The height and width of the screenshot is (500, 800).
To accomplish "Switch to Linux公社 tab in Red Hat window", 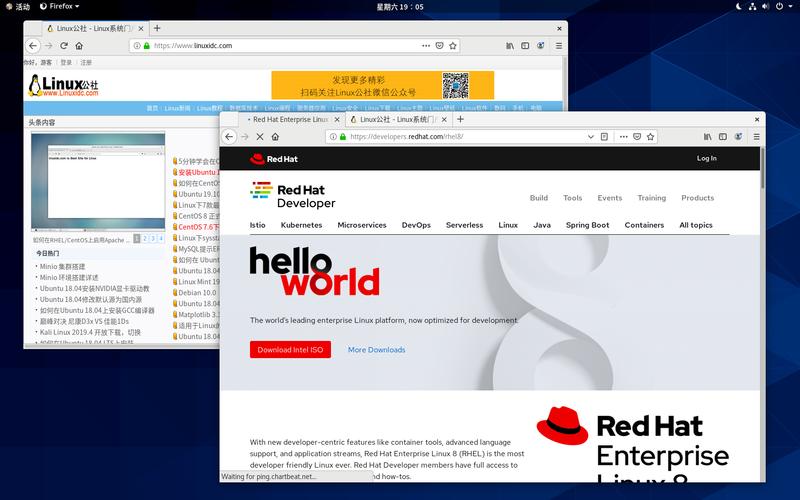I will tap(397, 119).
